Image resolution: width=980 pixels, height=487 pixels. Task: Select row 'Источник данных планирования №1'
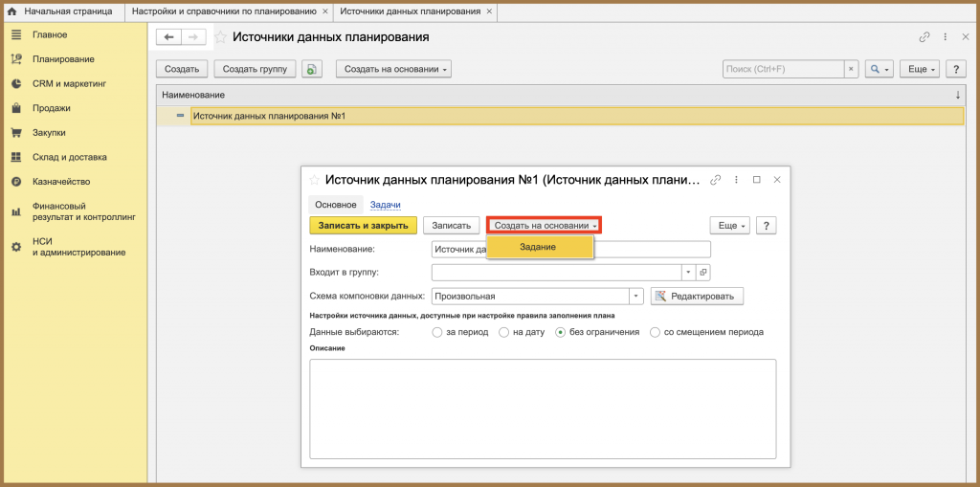(559, 116)
